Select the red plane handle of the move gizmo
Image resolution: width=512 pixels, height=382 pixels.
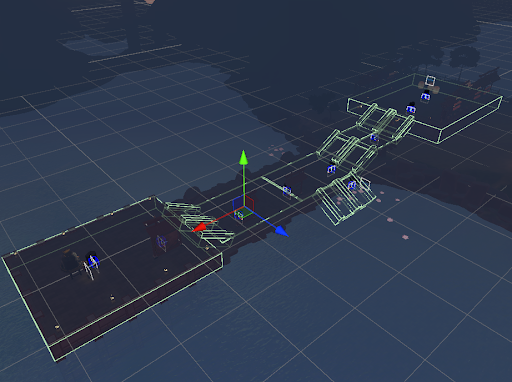249,202
